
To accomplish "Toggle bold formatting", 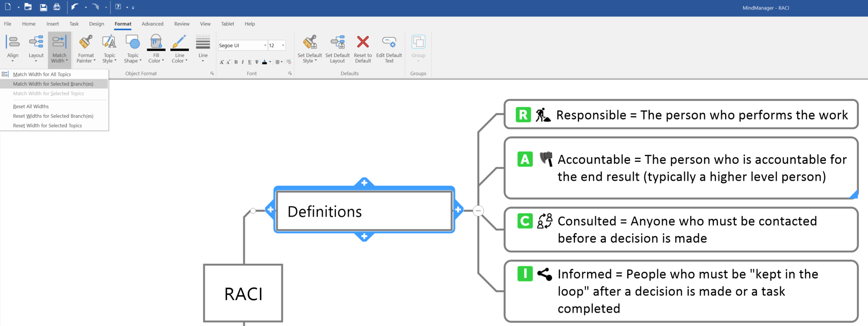I will 236,62.
